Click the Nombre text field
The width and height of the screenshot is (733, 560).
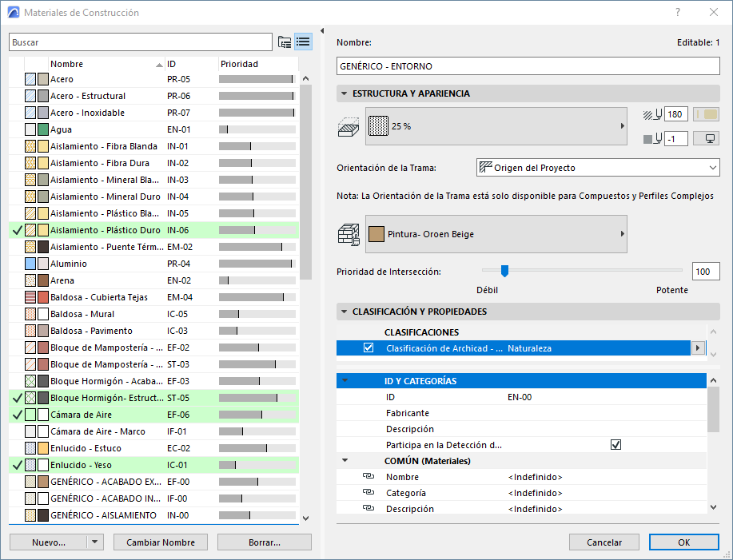pyautogui.click(x=528, y=66)
